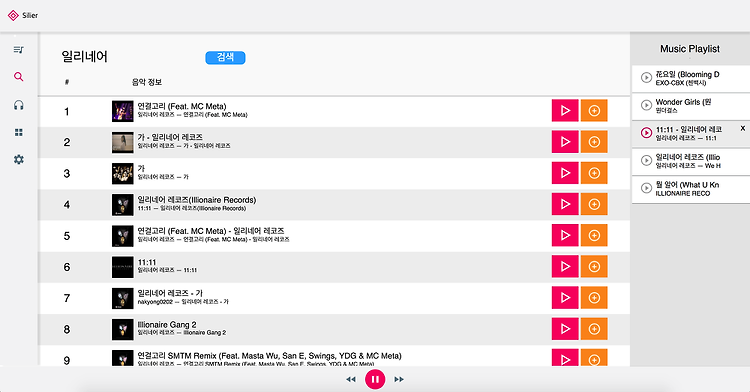Open the playlist queue icon in sidebar
This screenshot has width=750, height=392.
coord(19,49)
